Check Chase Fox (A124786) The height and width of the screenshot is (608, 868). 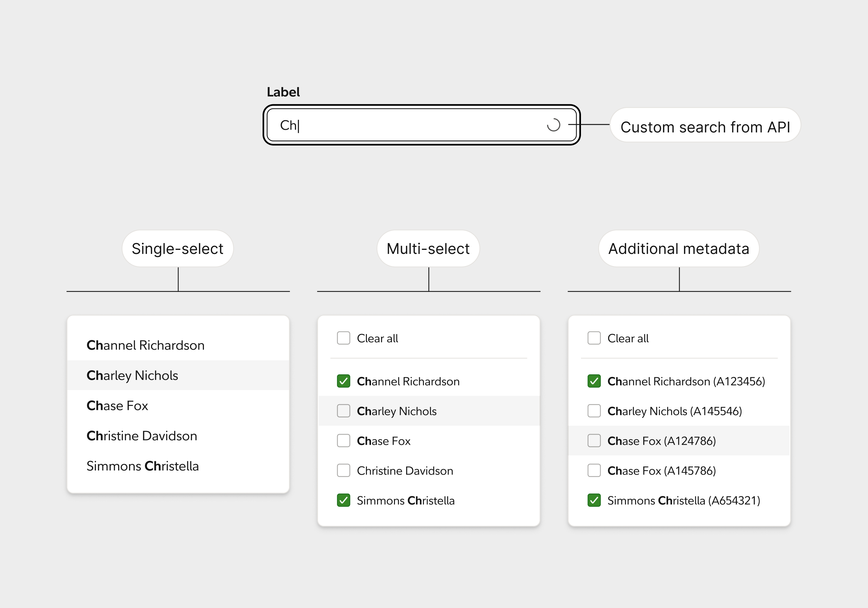(594, 441)
